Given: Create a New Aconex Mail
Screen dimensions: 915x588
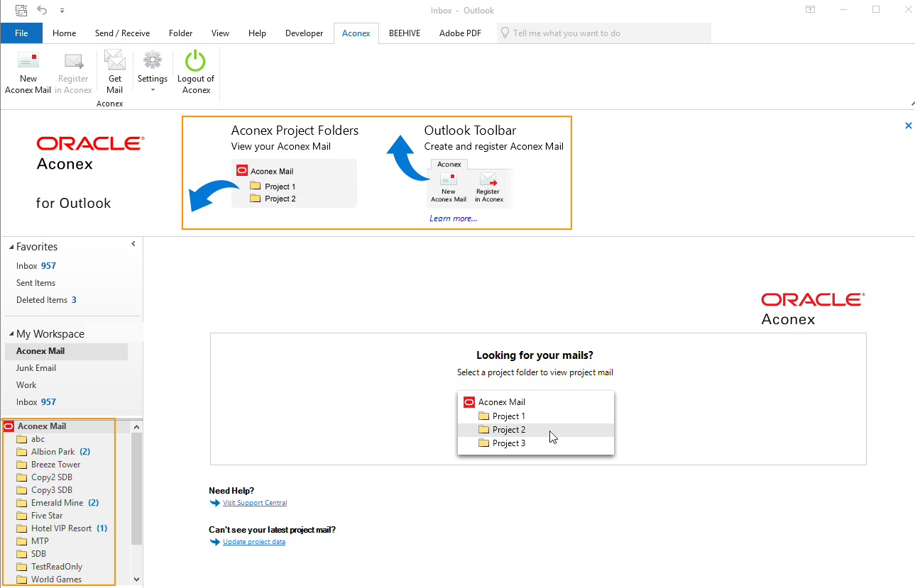Looking at the screenshot, I should [x=28, y=72].
